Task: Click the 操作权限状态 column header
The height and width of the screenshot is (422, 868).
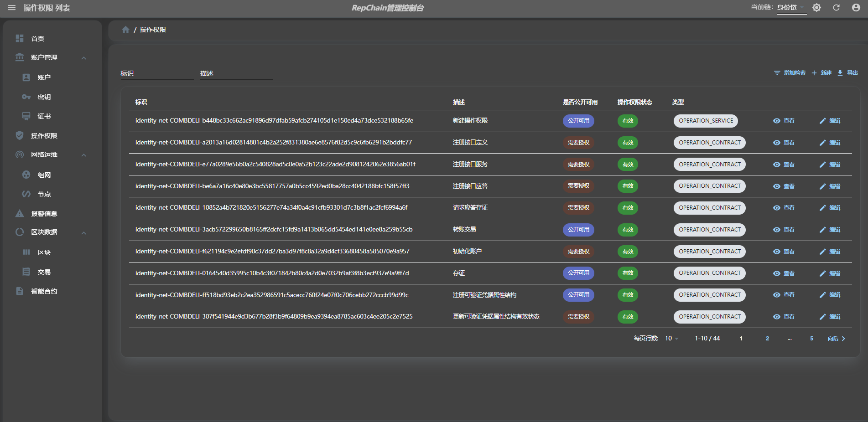Action: point(634,102)
